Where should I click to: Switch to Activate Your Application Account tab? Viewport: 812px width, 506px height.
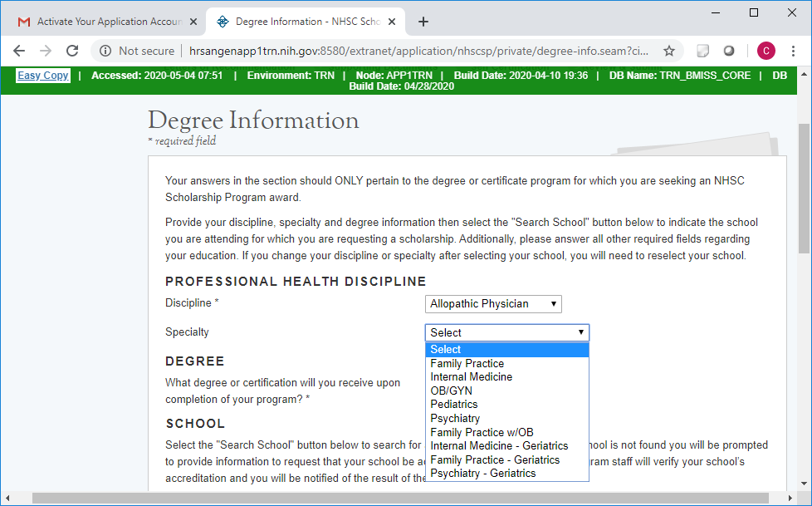(108, 22)
